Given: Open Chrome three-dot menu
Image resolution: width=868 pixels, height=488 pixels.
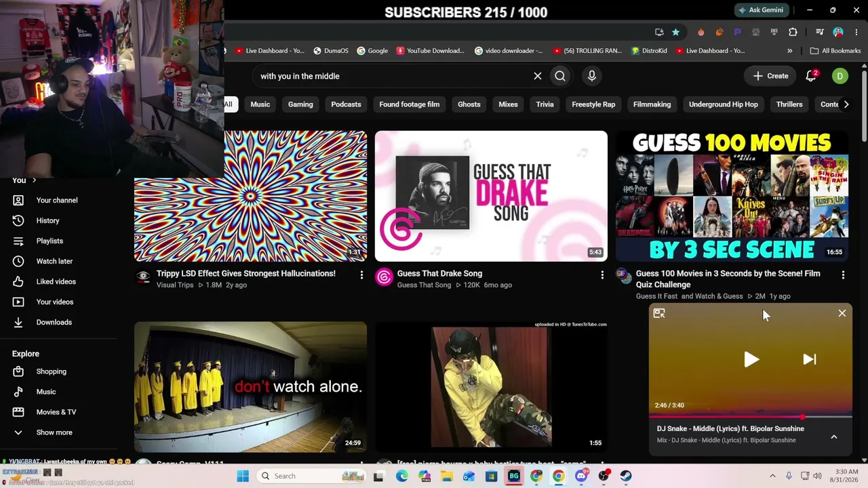Looking at the screenshot, I should tap(856, 32).
